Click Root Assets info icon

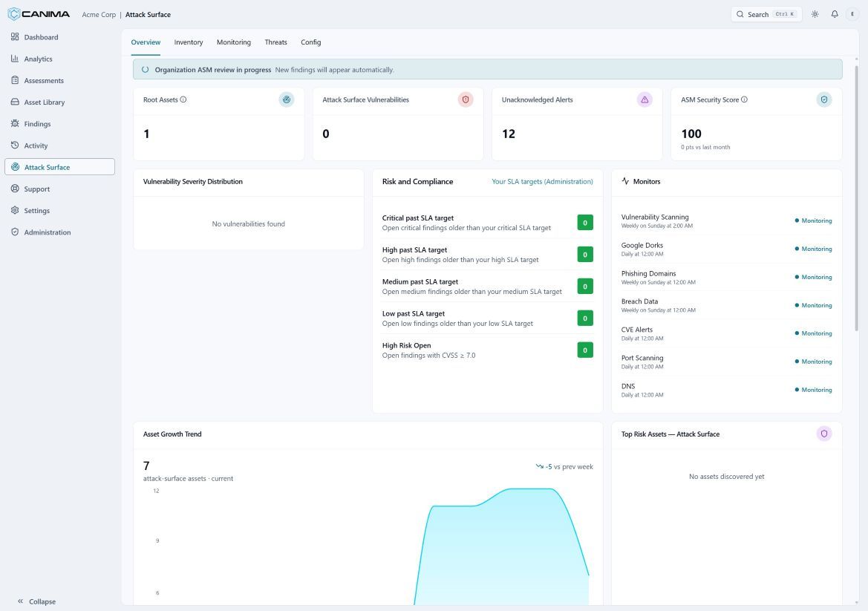pos(183,99)
